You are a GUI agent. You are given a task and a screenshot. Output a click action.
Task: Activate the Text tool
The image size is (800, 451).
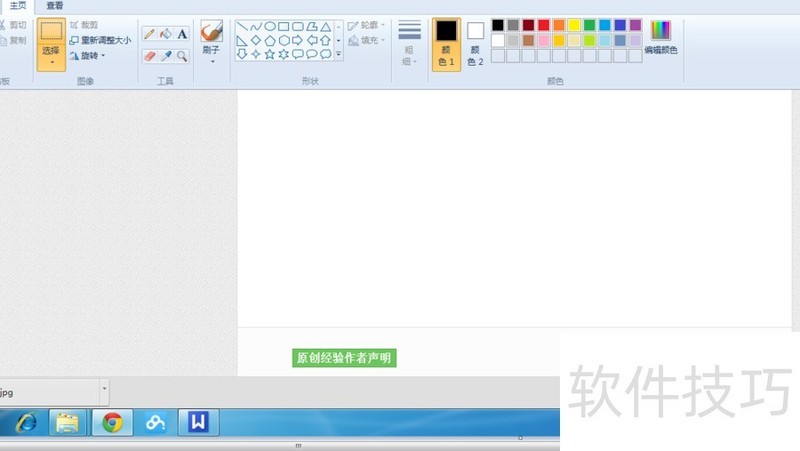182,34
